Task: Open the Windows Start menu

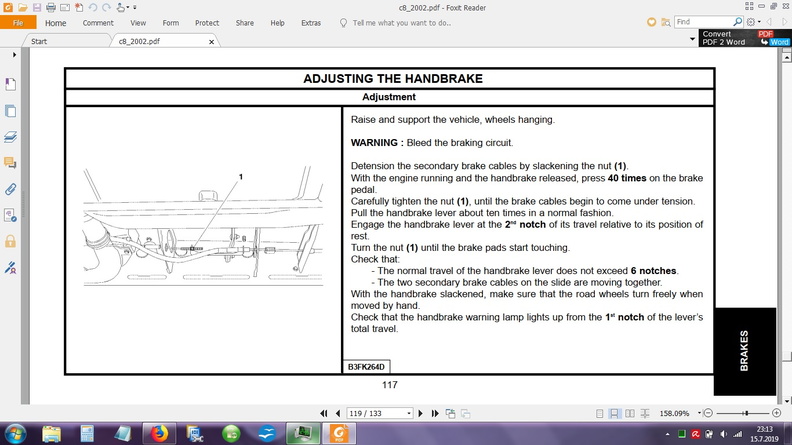Action: pos(15,434)
